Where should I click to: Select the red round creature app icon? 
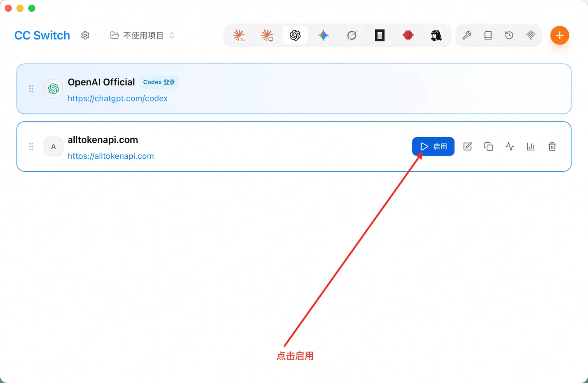pos(408,36)
